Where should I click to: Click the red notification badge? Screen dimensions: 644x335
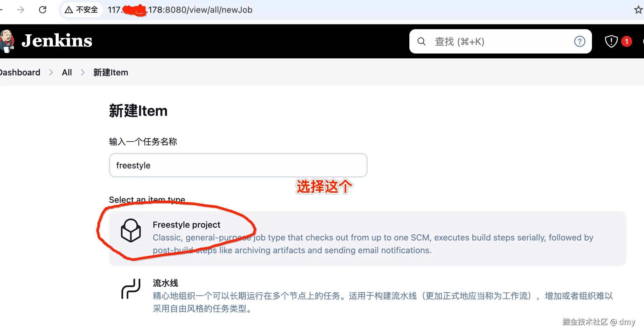(626, 41)
